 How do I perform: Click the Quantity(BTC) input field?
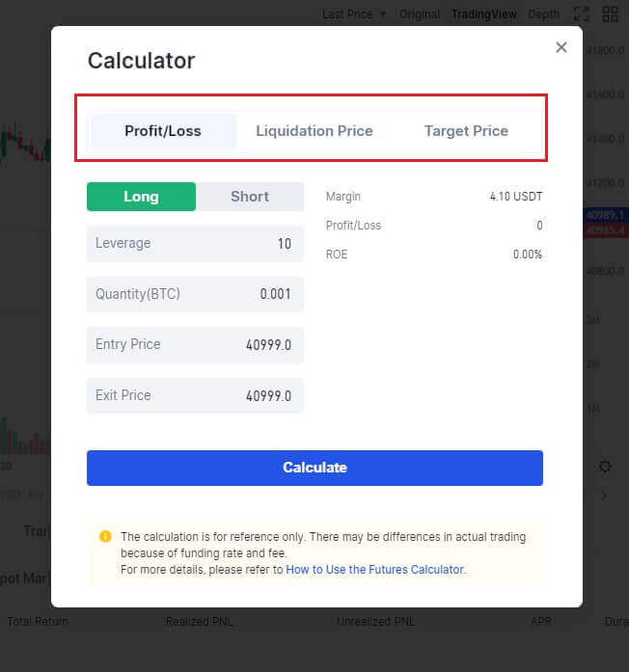click(195, 294)
